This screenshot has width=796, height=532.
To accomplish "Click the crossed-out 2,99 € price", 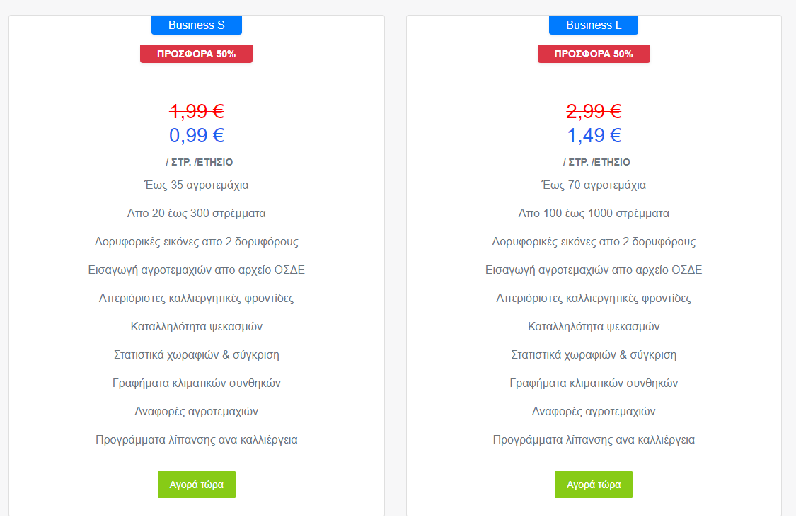I will (x=594, y=111).
